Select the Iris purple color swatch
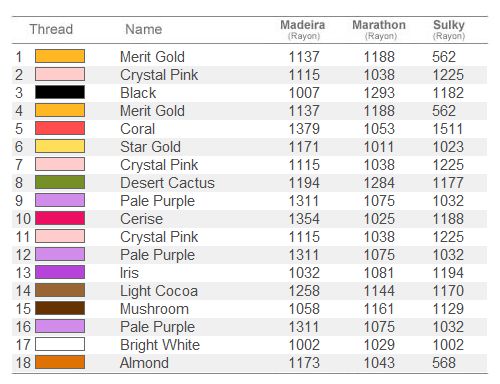 point(60,272)
